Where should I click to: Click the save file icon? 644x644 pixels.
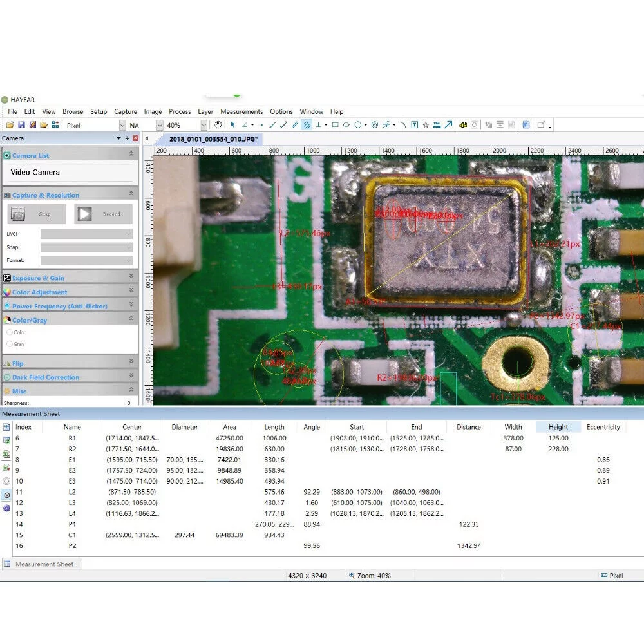pyautogui.click(x=21, y=125)
